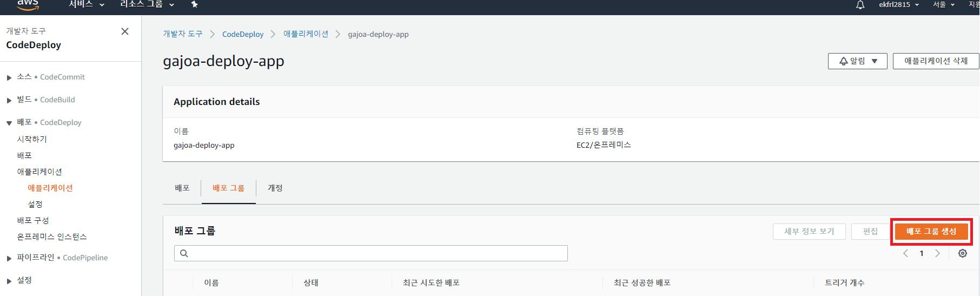Open the ekfrl2815 account menu
The height and width of the screenshot is (296, 980).
coord(899,4)
